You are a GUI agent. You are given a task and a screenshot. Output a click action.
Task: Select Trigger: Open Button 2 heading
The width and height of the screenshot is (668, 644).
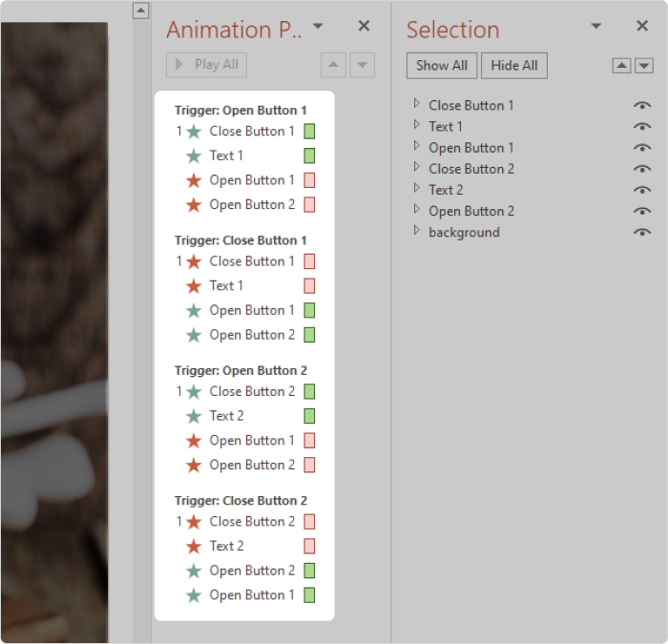tap(240, 370)
